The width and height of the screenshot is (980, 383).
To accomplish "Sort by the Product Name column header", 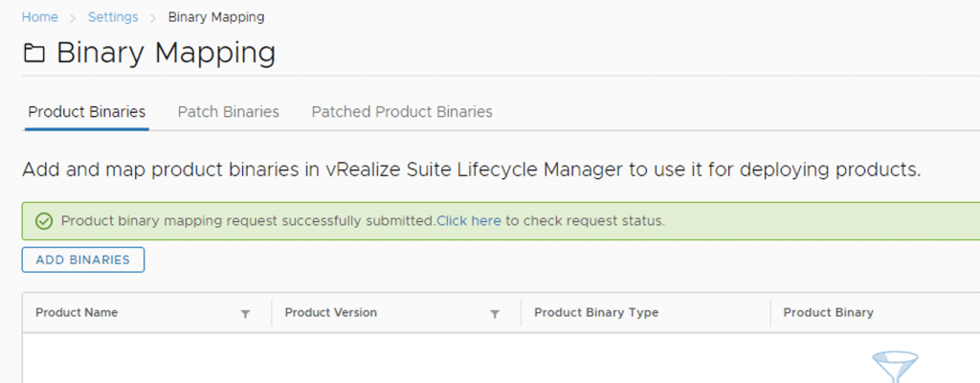I will click(77, 313).
